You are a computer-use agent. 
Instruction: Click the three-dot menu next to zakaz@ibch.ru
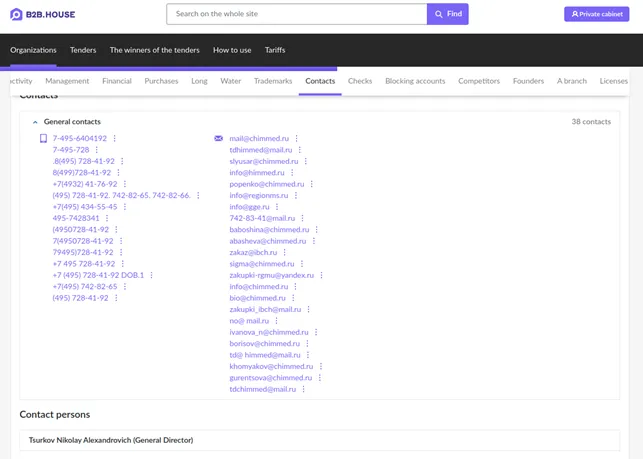[x=286, y=253]
